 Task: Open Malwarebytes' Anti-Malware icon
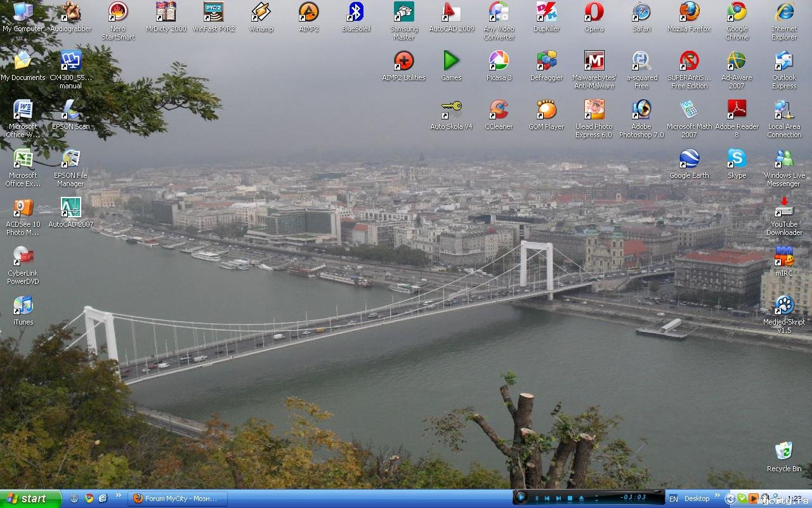click(x=594, y=61)
